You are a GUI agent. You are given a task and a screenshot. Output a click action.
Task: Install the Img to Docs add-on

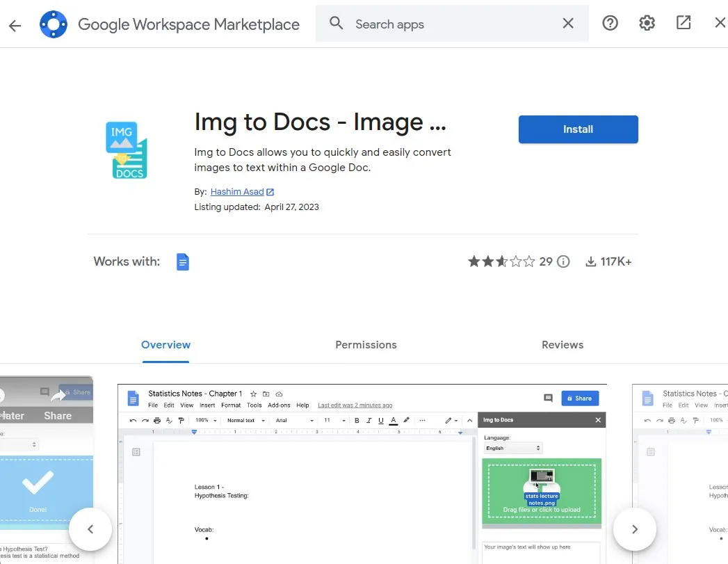[x=578, y=129]
